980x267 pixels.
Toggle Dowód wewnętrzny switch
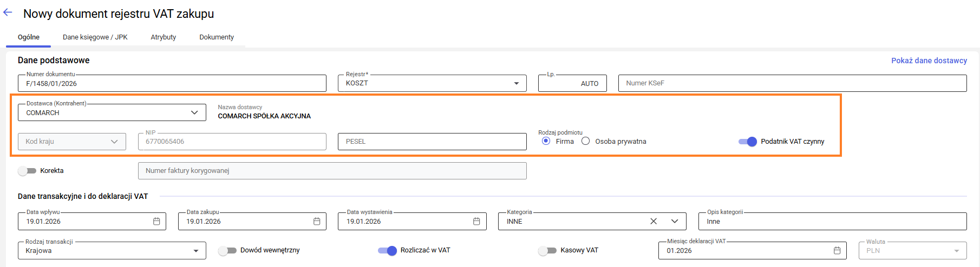[227, 250]
